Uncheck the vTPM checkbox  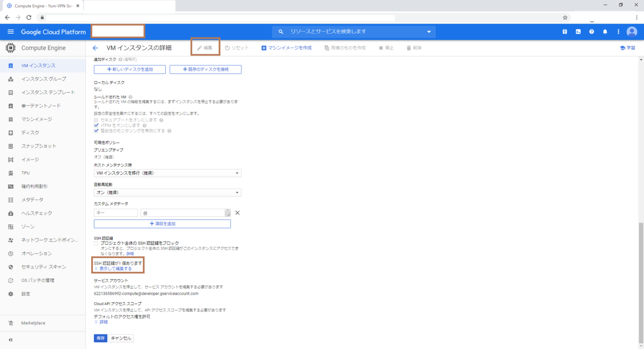(x=96, y=125)
